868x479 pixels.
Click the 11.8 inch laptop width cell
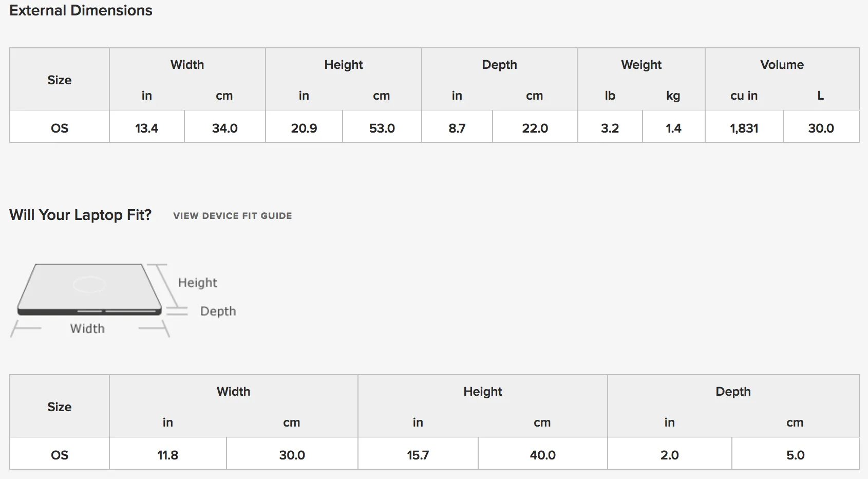pyautogui.click(x=168, y=454)
